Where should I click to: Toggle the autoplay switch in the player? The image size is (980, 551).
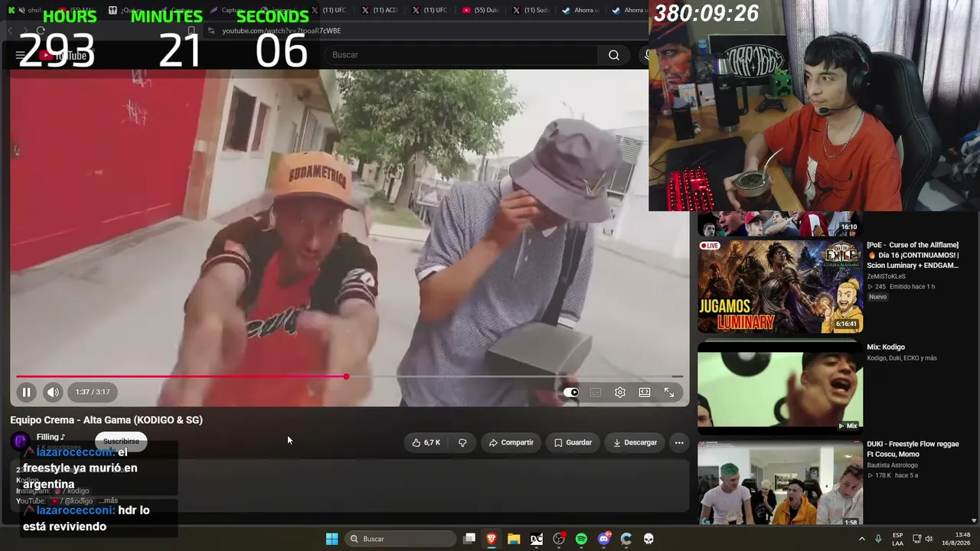(571, 393)
